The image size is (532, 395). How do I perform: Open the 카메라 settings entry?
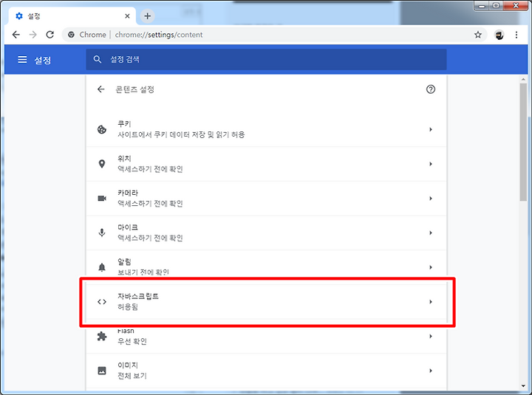[266, 199]
